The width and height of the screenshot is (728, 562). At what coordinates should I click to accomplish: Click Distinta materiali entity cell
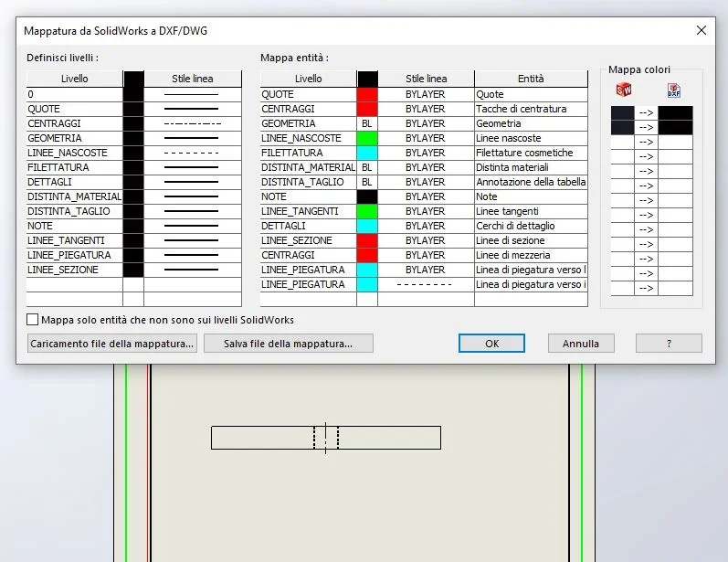(531, 167)
